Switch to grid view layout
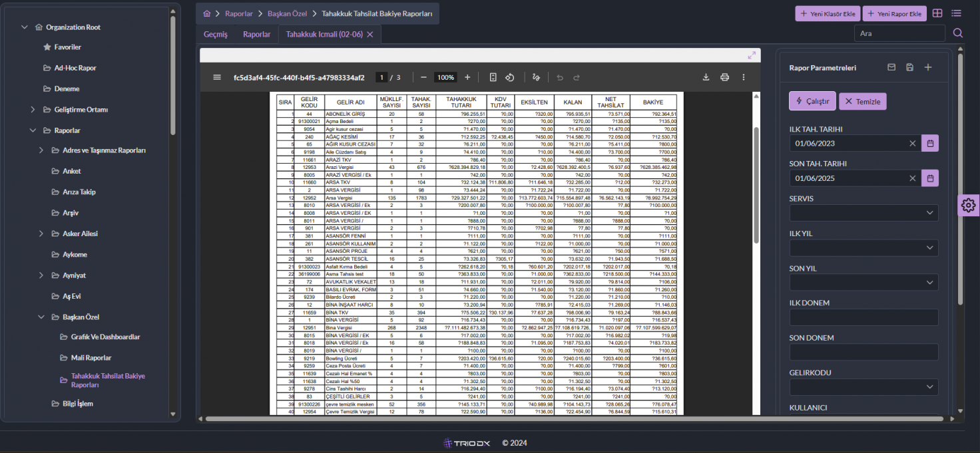This screenshot has width=980, height=453. point(937,13)
